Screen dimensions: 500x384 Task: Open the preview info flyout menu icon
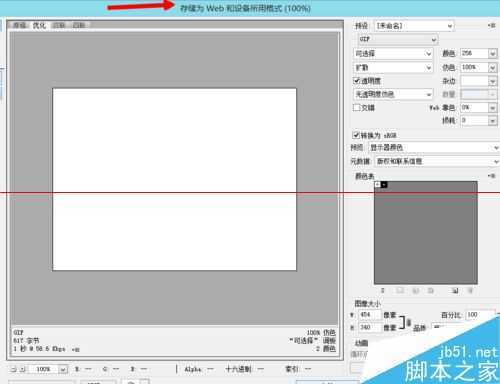[x=76, y=350]
